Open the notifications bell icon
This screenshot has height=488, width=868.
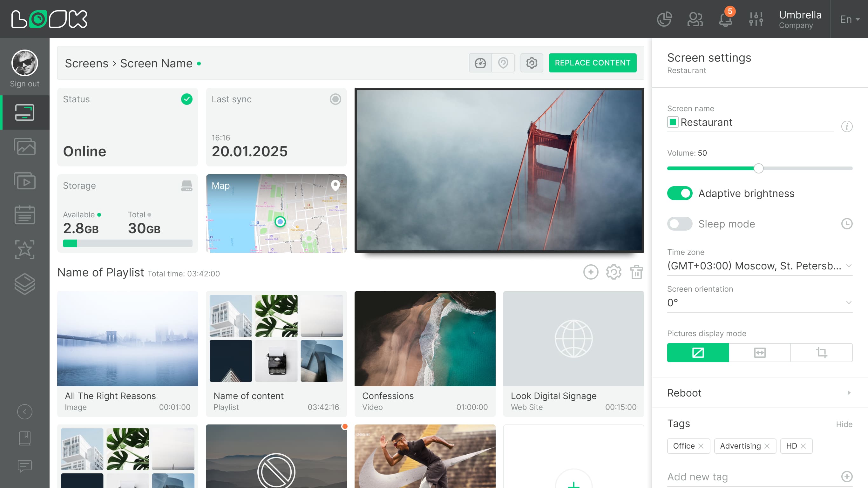coord(725,19)
